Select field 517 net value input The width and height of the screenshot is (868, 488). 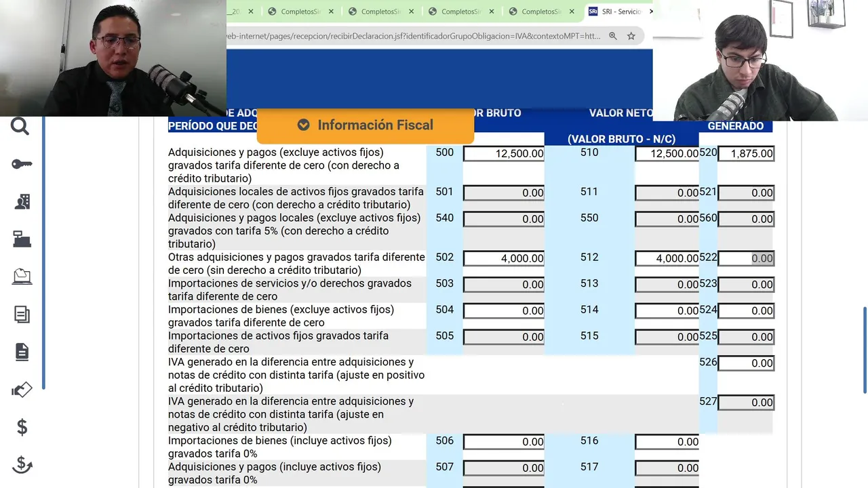pyautogui.click(x=667, y=468)
